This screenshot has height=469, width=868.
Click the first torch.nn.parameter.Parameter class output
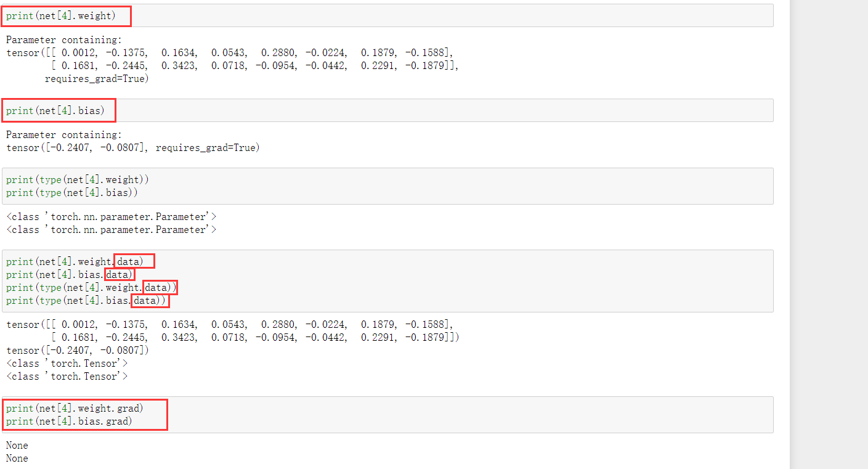112,216
